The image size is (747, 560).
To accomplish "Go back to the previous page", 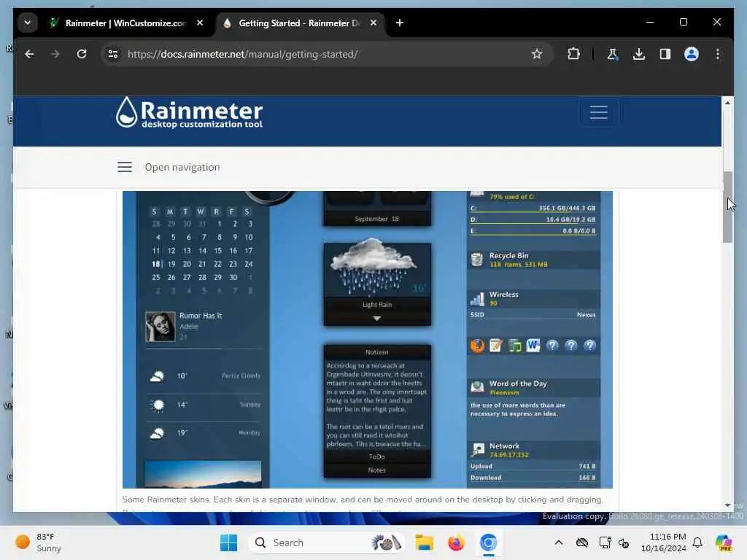I will pyautogui.click(x=29, y=54).
